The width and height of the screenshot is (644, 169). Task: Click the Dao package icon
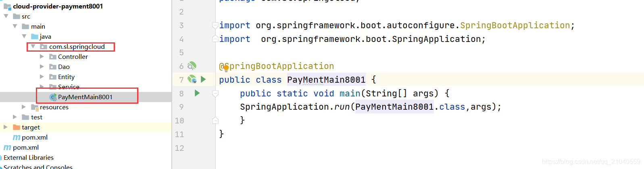pyautogui.click(x=53, y=67)
